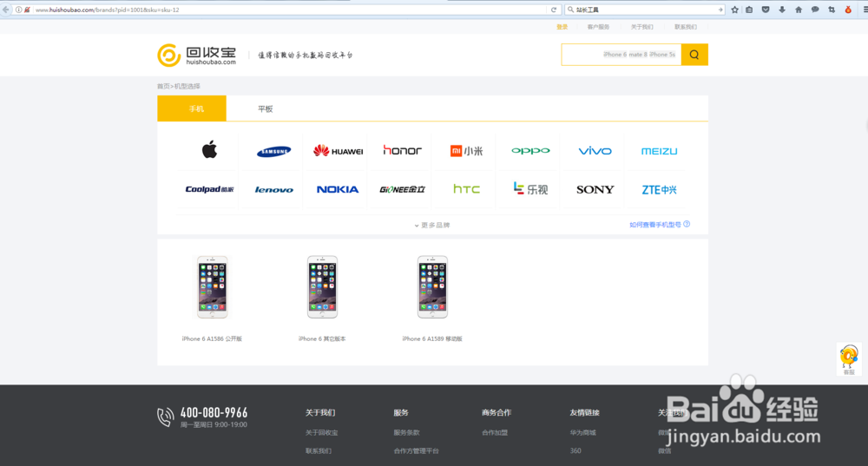This screenshot has height=466, width=868.
Task: Open the 客服 customer service widget
Action: [x=849, y=359]
